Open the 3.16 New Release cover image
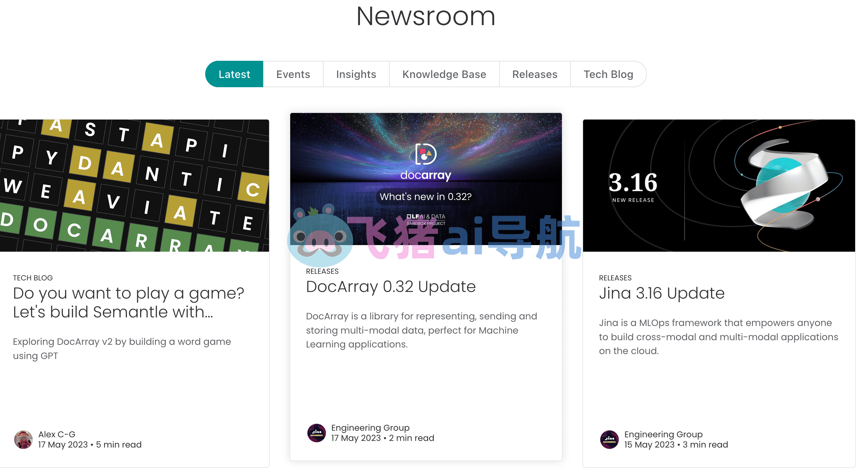 pos(719,186)
